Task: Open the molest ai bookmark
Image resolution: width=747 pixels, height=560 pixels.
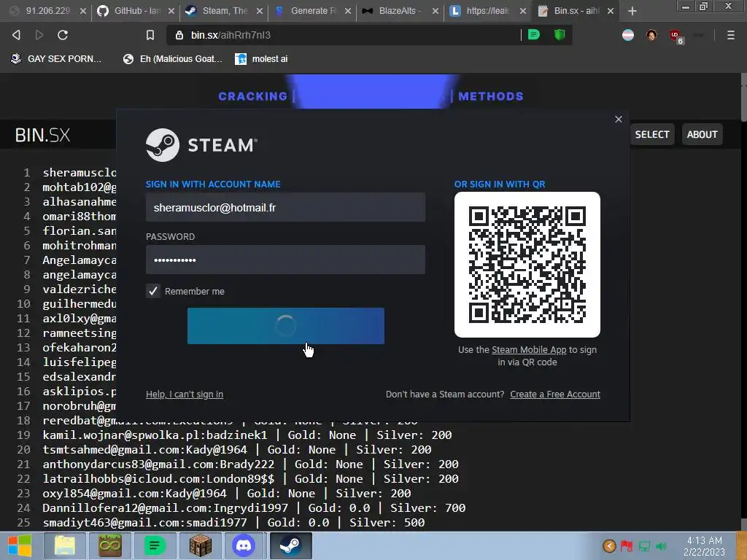Action: point(262,59)
